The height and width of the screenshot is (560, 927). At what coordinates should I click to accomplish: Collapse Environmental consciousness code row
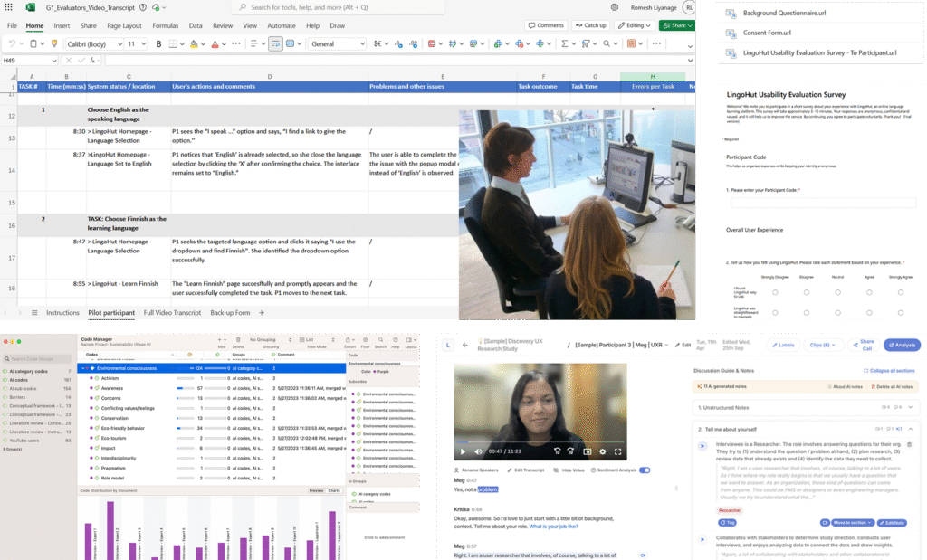pos(84,368)
